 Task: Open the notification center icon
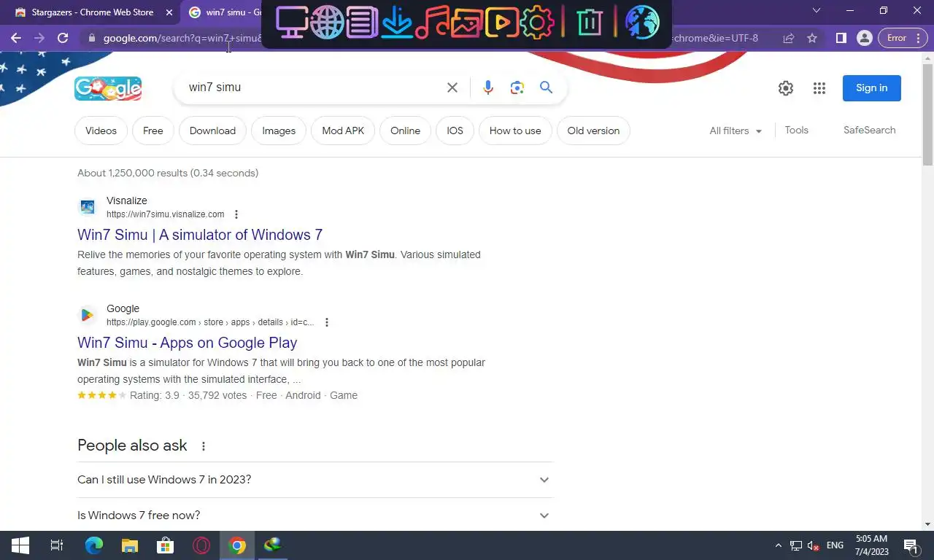coord(911,545)
